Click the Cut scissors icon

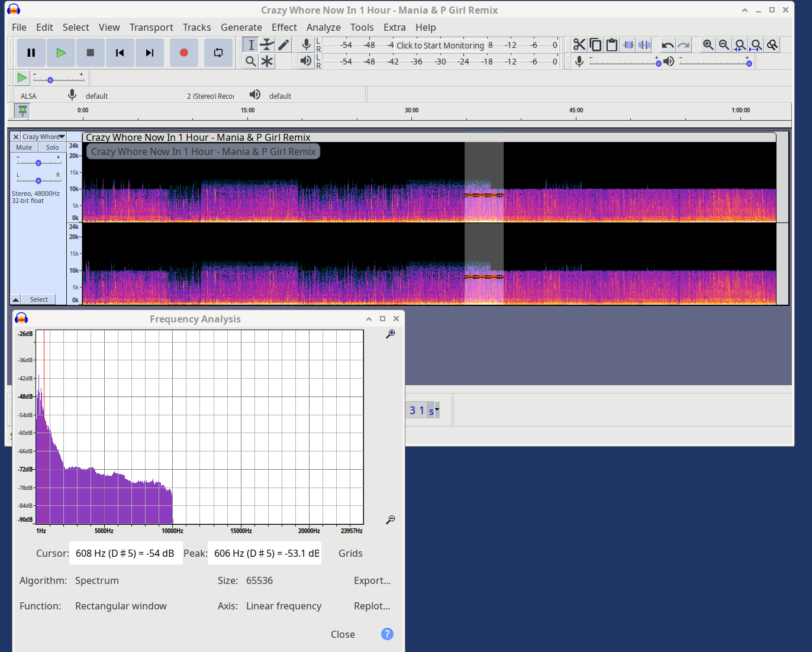[x=579, y=45]
